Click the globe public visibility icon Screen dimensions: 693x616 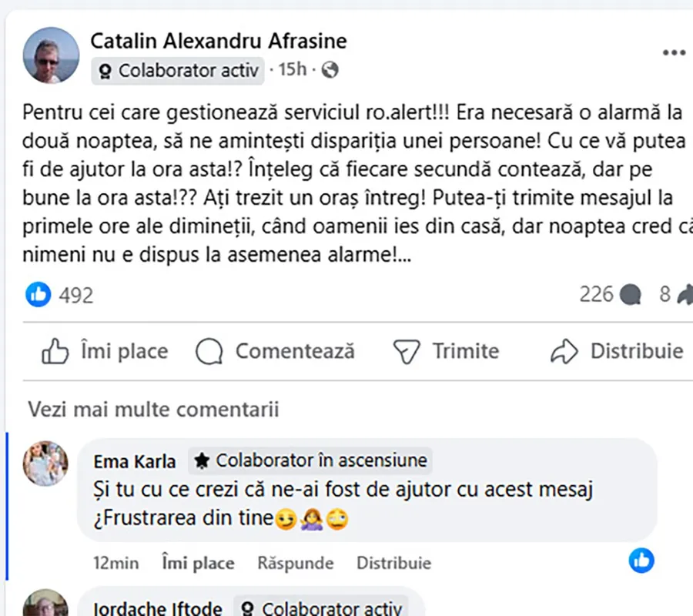point(330,71)
